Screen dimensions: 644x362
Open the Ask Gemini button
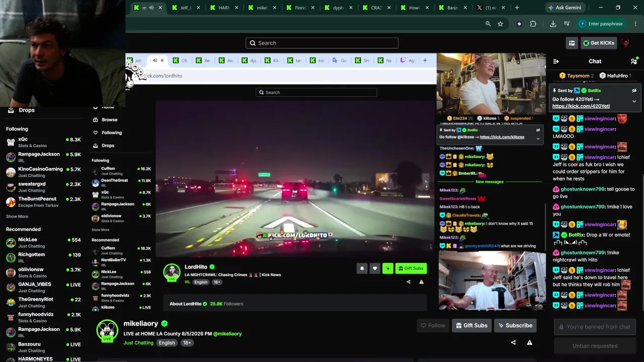pyautogui.click(x=565, y=8)
